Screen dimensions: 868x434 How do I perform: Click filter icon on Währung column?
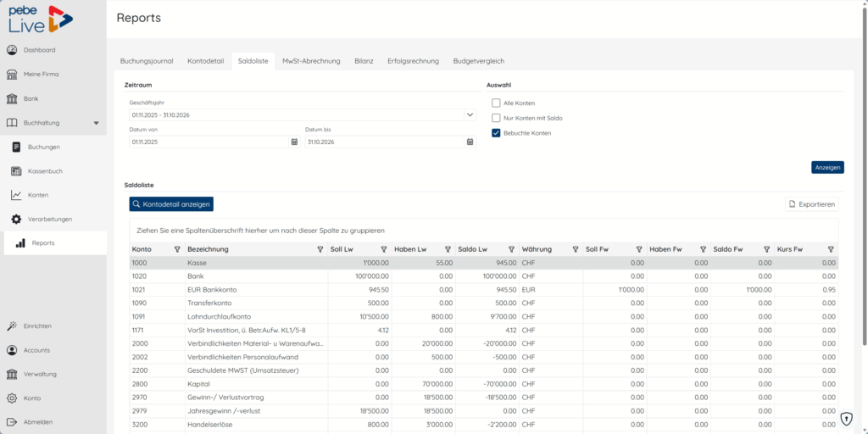[576, 250]
